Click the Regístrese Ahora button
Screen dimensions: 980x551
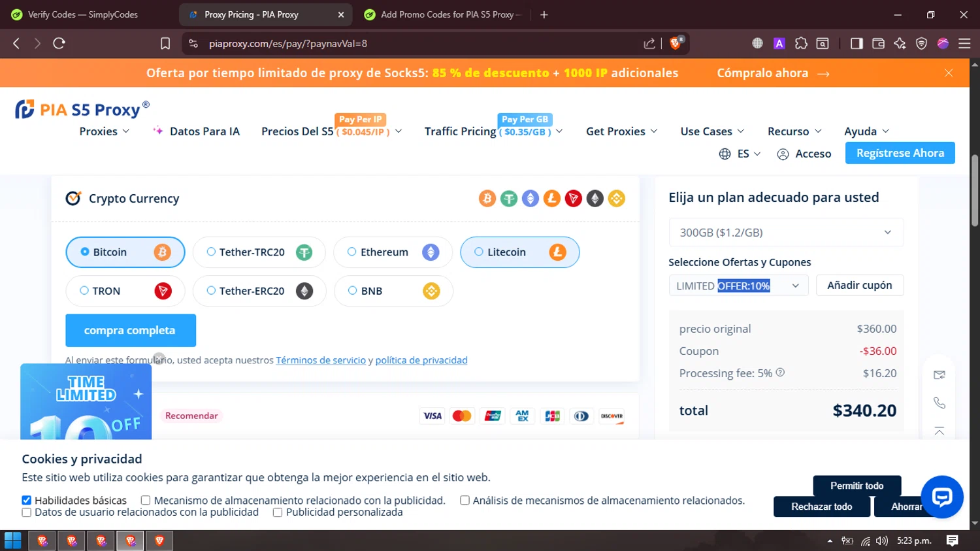(x=900, y=153)
